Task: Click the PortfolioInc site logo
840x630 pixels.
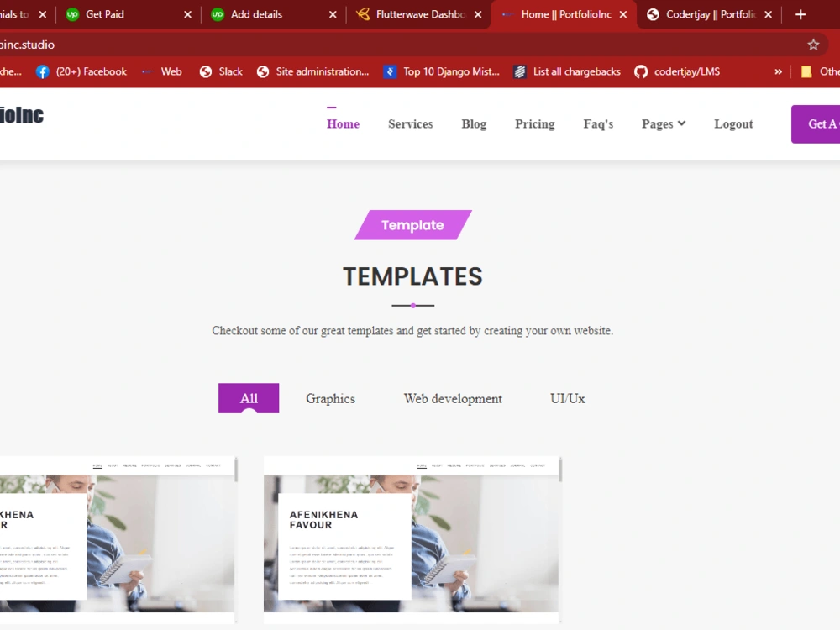Action: click(x=22, y=115)
